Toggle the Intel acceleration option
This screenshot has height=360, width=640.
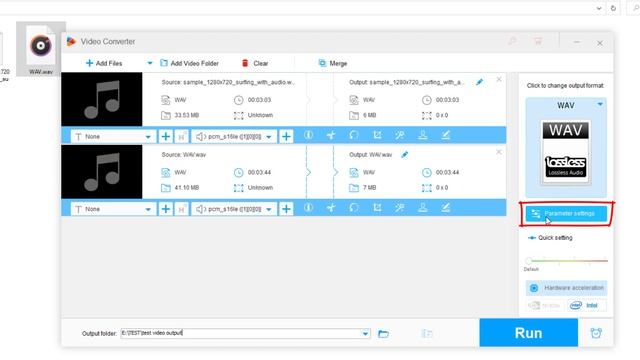586,305
